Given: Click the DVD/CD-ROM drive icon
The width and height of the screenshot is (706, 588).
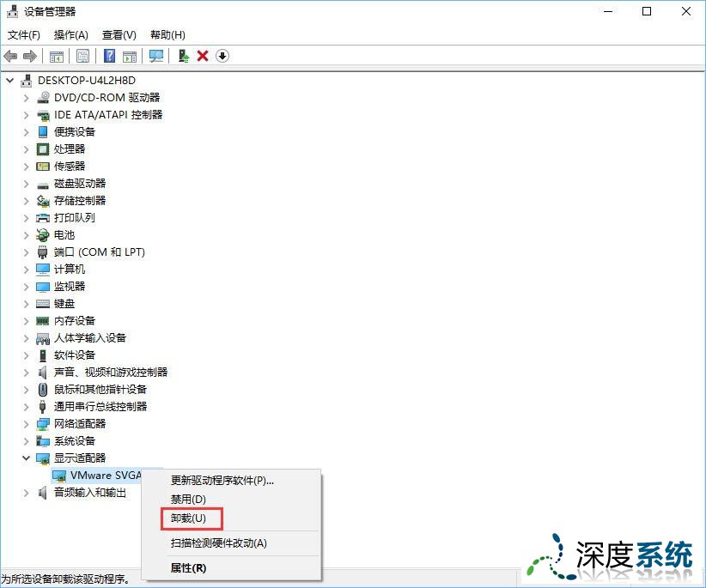Looking at the screenshot, I should pos(43,98).
